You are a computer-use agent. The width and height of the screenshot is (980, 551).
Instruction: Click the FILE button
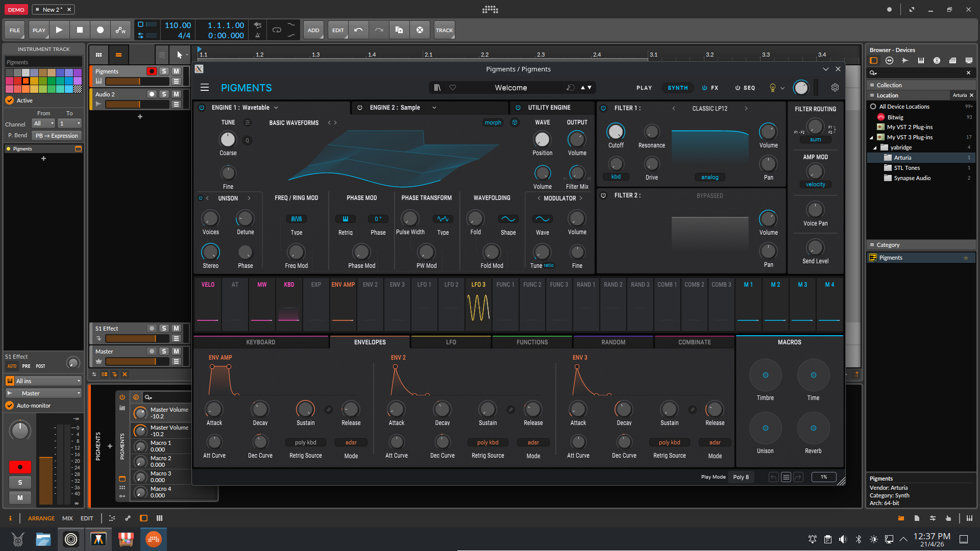[x=15, y=30]
